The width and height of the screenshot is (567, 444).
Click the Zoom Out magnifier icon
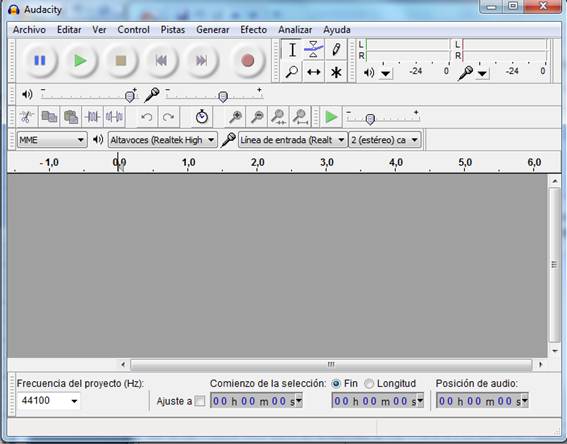[257, 117]
